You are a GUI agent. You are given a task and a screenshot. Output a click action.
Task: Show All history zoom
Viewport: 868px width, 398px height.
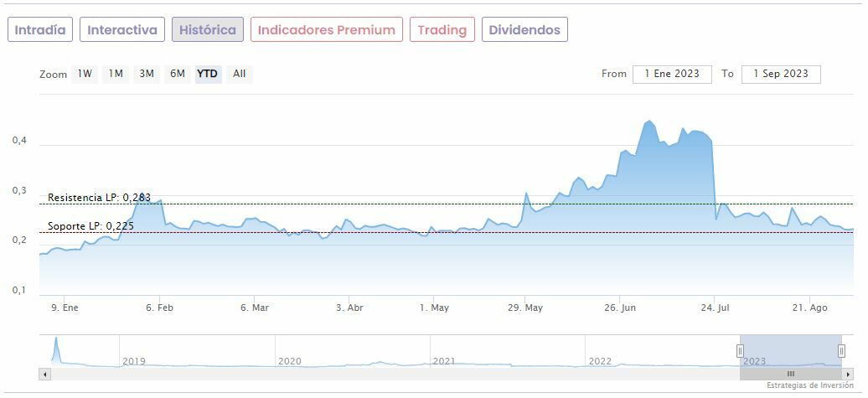click(240, 74)
